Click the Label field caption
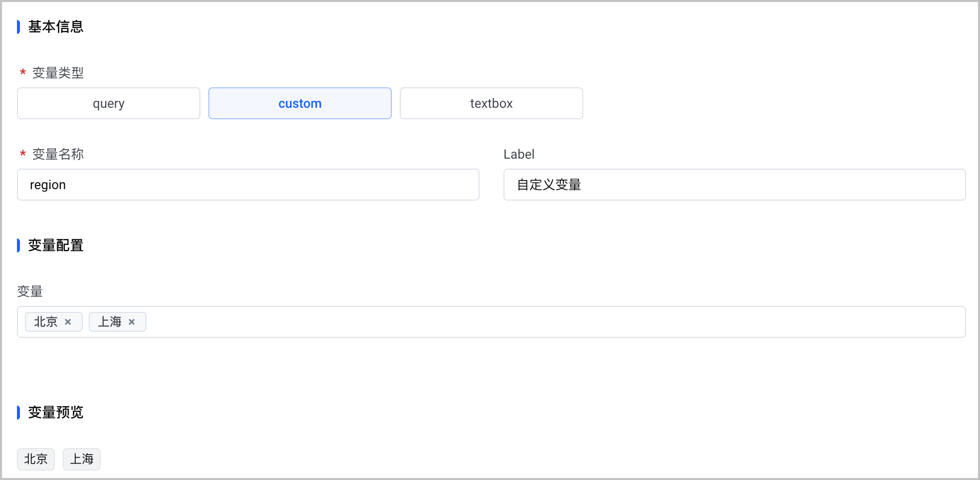Viewport: 980px width, 480px height. 519,154
